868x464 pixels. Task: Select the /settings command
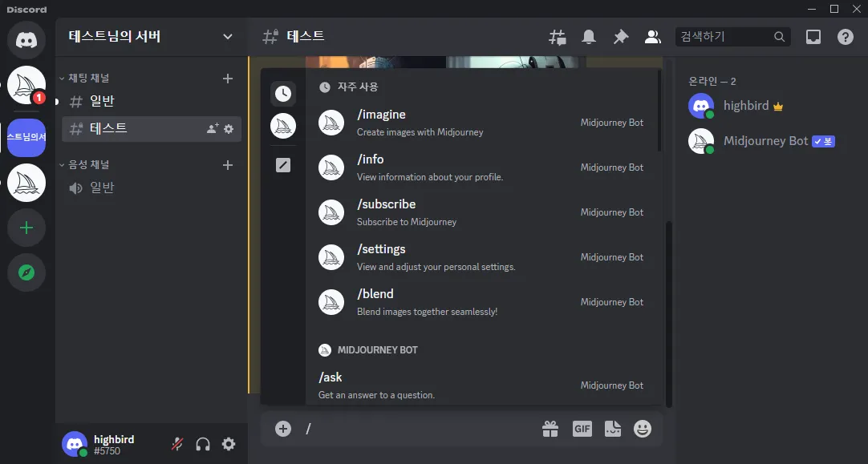coord(482,257)
